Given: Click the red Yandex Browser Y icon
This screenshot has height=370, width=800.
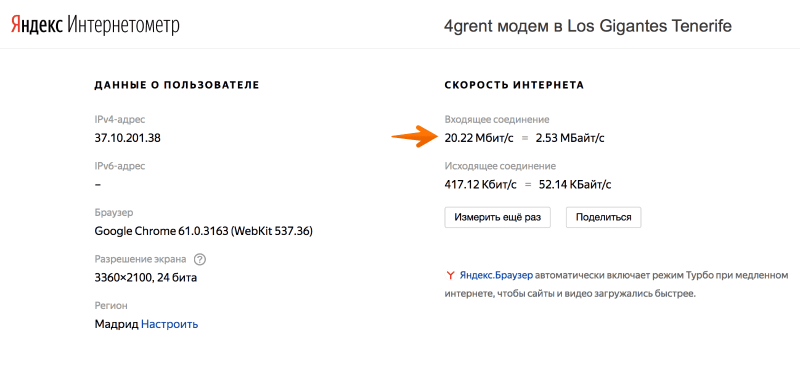Looking at the screenshot, I should coord(450,276).
